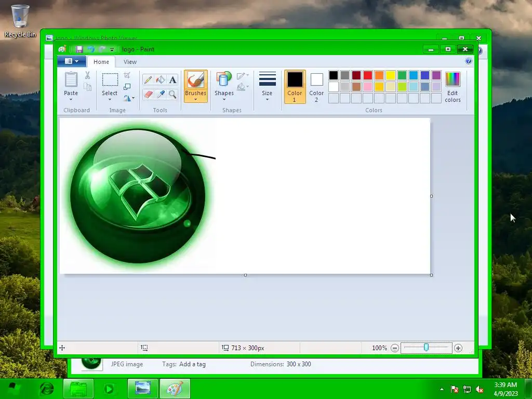
Task: Click the Brushes tool icon
Action: pos(196,80)
